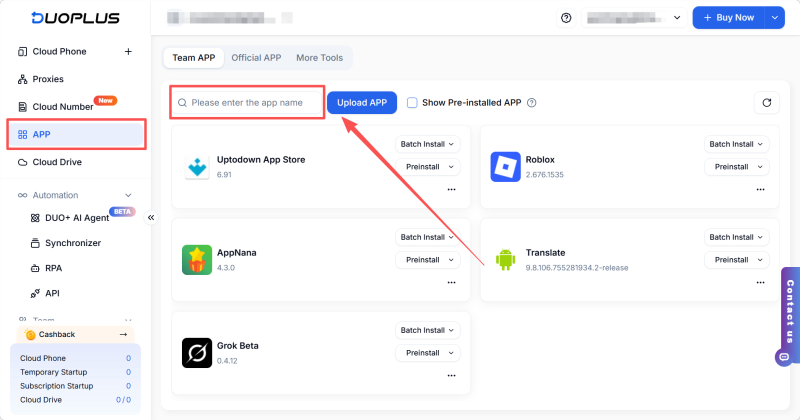Enable Show Pre-installed APP checkbox
The image size is (800, 420).
click(412, 102)
